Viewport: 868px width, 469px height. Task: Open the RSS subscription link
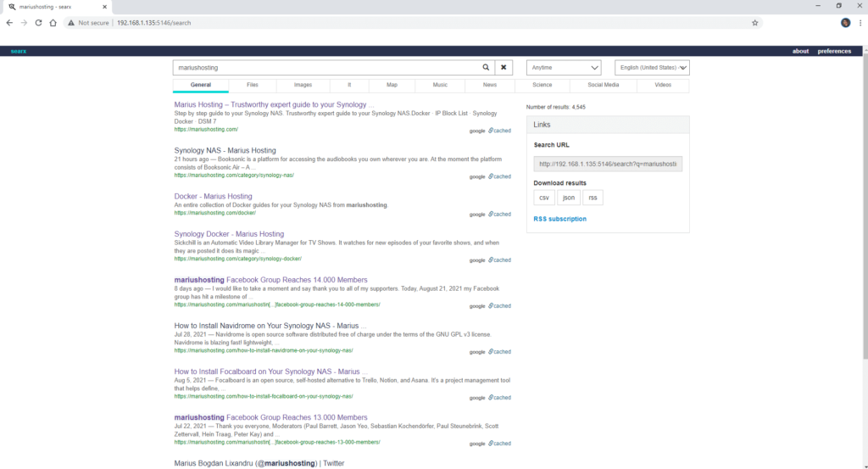[559, 219]
